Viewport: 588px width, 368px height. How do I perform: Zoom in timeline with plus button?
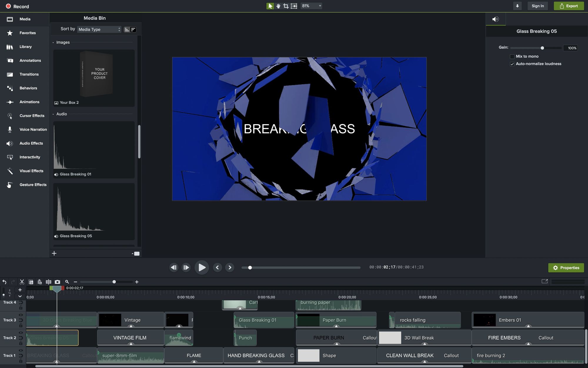click(x=137, y=282)
